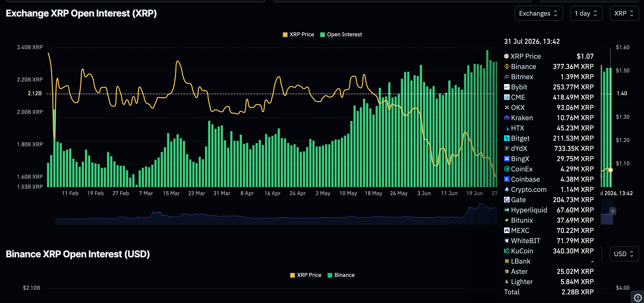This screenshot has width=644, height=303.
Task: Toggle XRP Price legend in Binance chart
Action: [x=305, y=275]
